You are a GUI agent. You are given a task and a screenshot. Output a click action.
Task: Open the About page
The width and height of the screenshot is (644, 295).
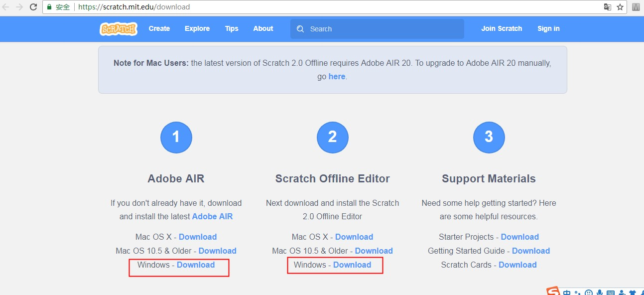click(x=263, y=28)
